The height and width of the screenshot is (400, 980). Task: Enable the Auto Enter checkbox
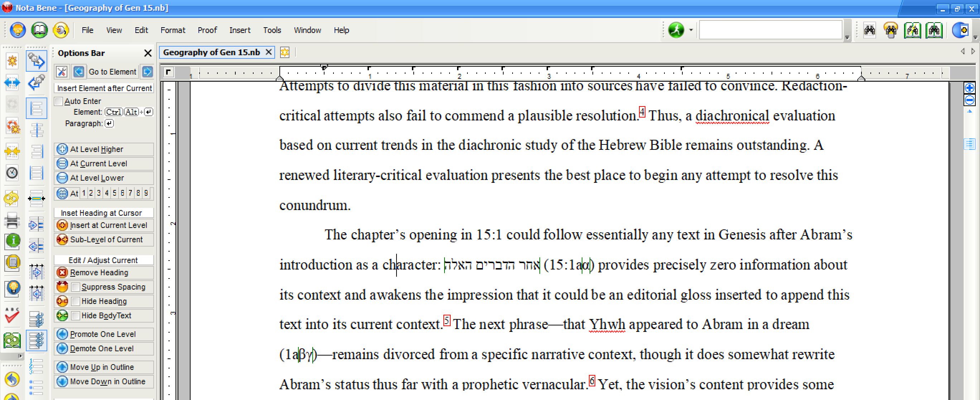(59, 101)
